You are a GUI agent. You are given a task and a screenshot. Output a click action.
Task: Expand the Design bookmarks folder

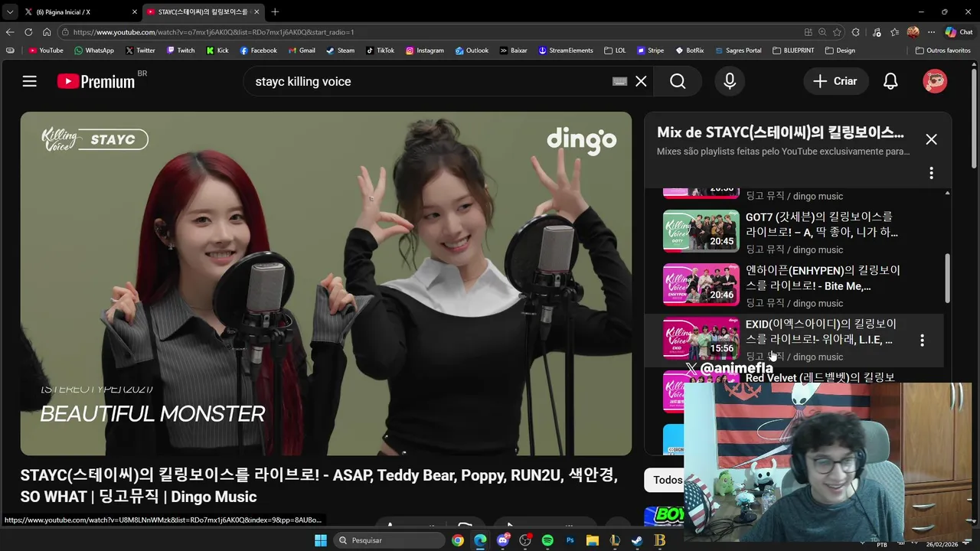point(840,51)
